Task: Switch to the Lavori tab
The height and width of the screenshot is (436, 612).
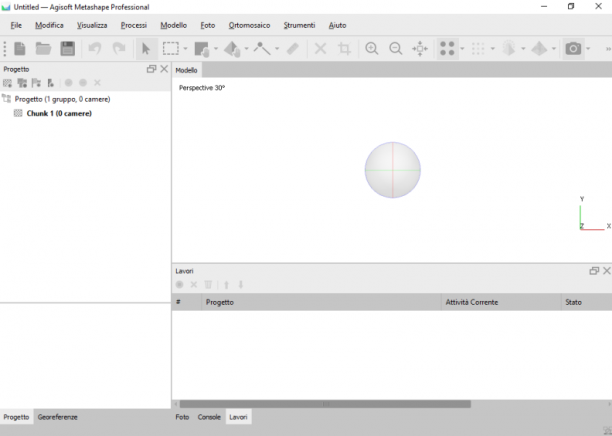Action: tap(238, 417)
